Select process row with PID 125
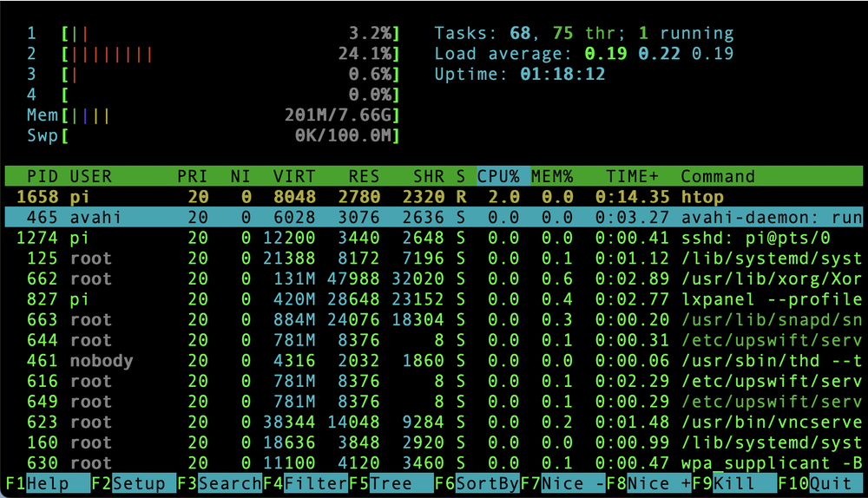The width and height of the screenshot is (868, 498). point(434,259)
